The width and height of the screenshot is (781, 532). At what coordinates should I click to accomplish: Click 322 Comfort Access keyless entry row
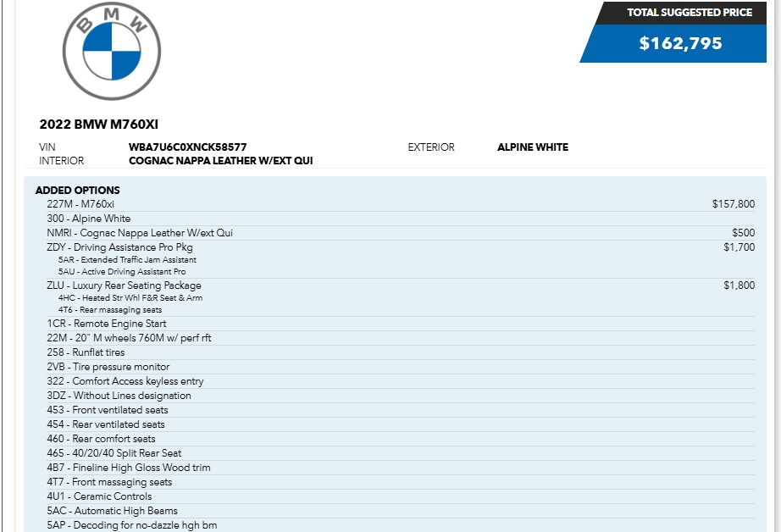[125, 381]
